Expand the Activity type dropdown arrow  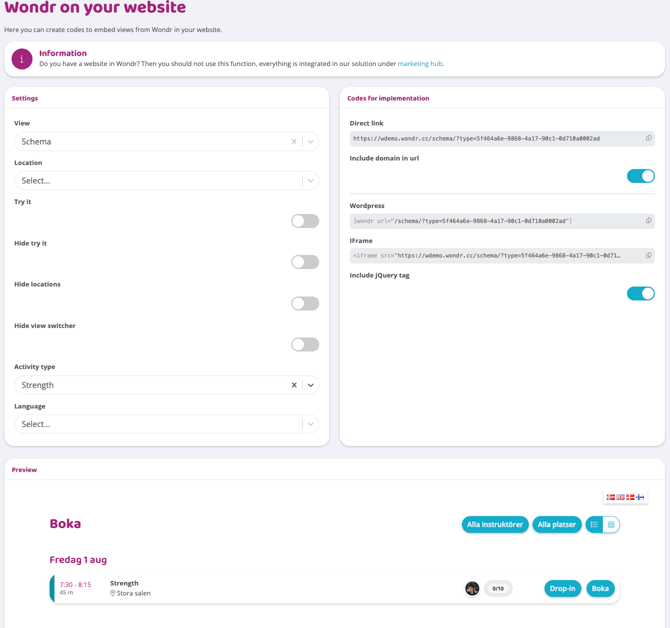click(x=311, y=385)
